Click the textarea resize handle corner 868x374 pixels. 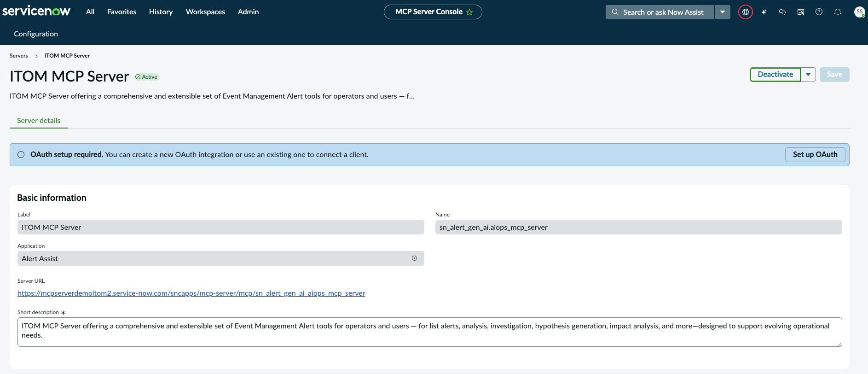pos(839,344)
